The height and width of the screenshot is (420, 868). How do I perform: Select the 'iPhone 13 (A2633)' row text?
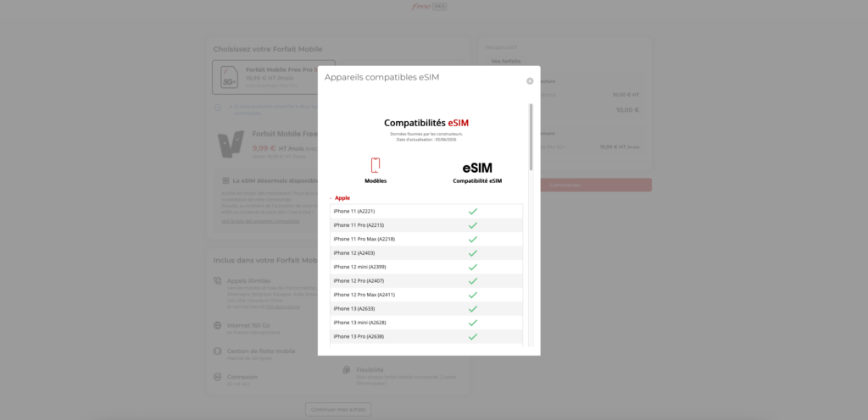tap(353, 308)
